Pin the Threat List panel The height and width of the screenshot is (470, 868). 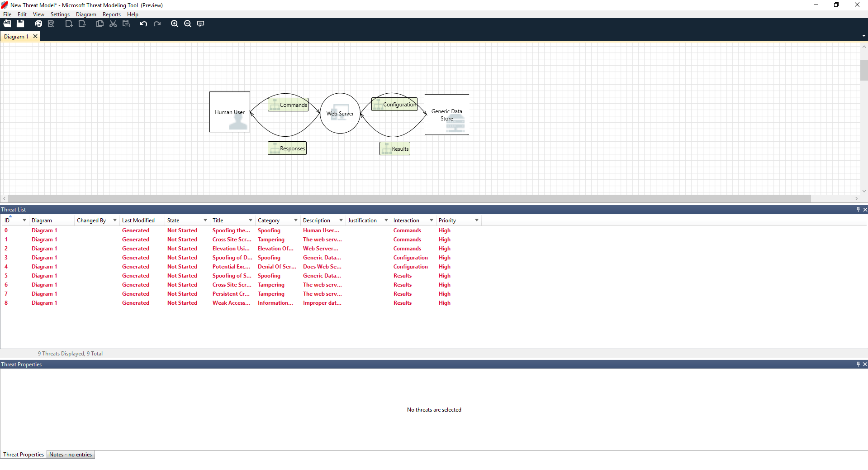click(x=858, y=209)
